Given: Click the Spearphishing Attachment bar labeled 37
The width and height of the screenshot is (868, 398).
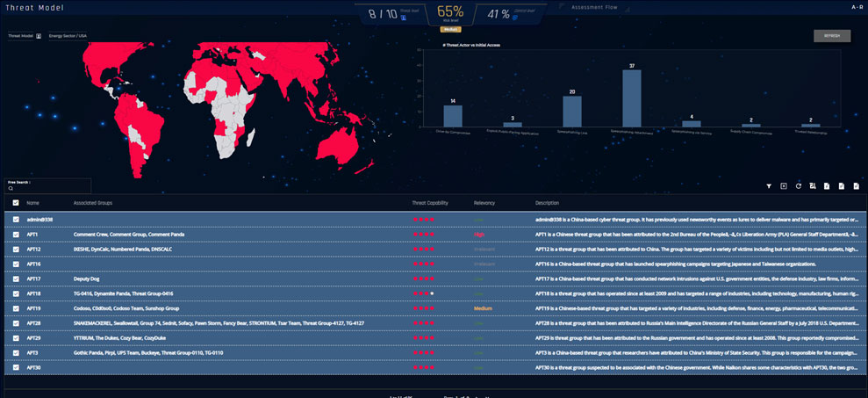Looking at the screenshot, I should (x=631, y=98).
